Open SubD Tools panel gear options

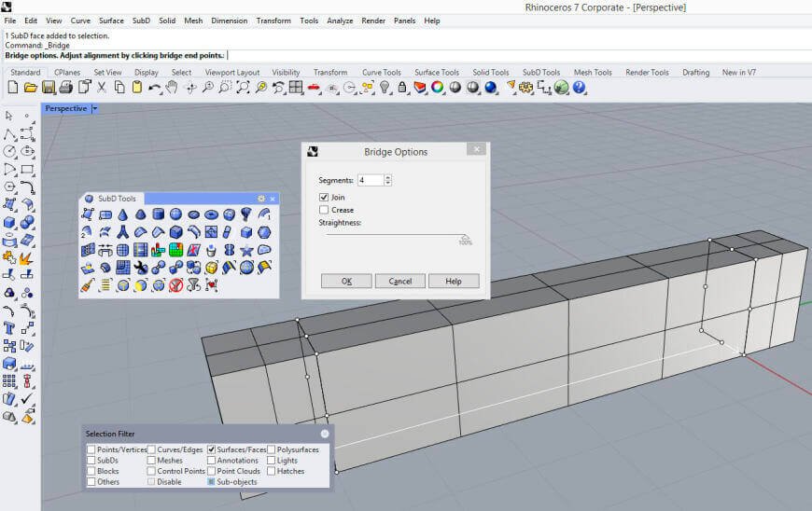[261, 199]
